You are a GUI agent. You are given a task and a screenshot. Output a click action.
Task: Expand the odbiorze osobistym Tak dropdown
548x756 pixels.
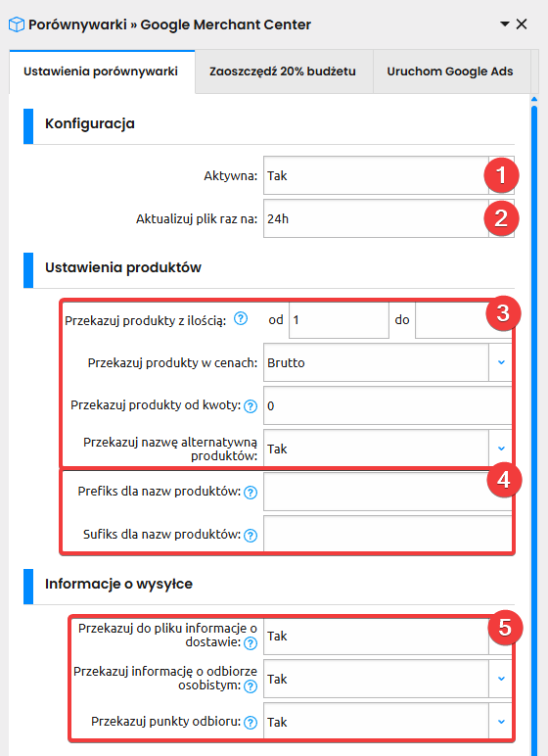501,679
